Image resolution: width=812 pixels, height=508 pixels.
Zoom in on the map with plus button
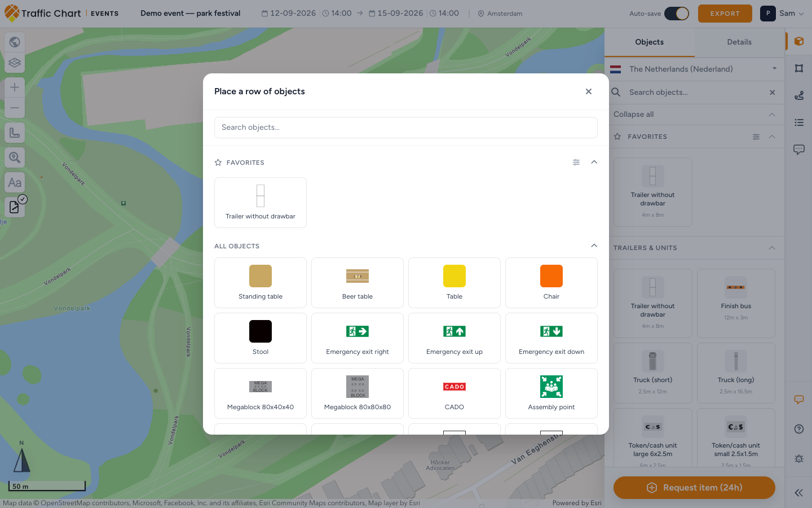pyautogui.click(x=15, y=87)
